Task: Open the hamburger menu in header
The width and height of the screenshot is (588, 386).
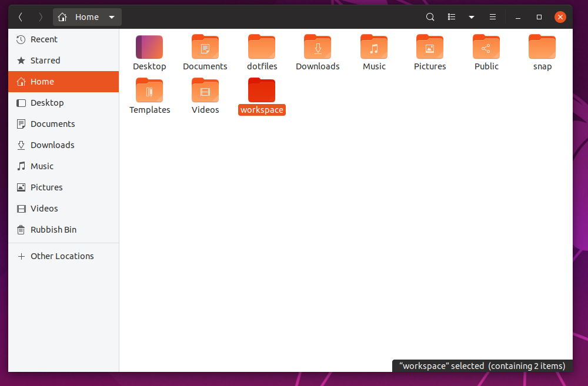Action: tap(493, 17)
